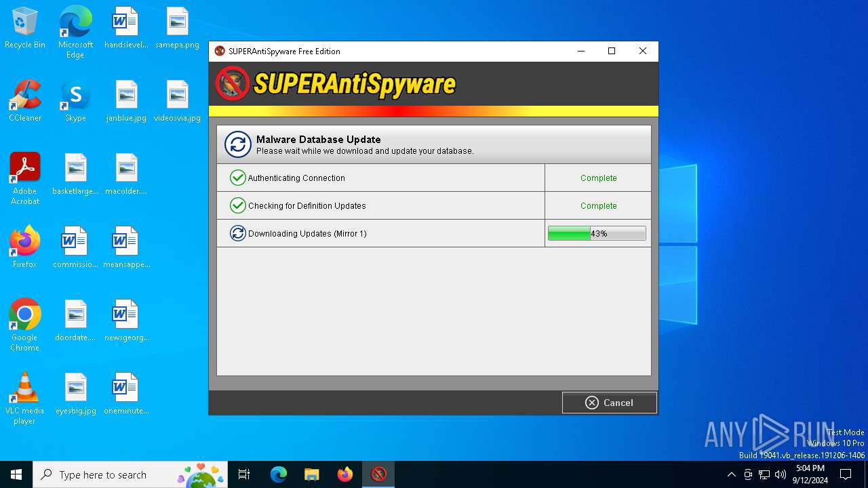868x488 pixels.
Task: Open the taskbar clock and calendar
Action: (810, 474)
